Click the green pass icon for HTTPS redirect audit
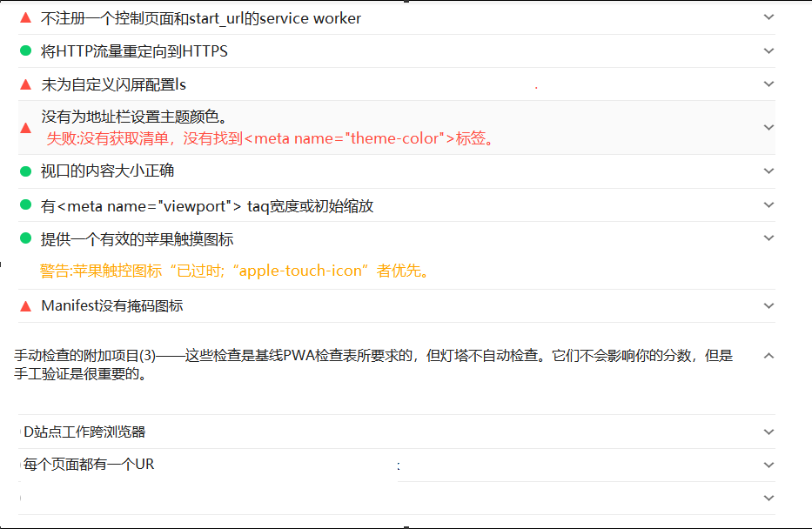 coord(24,50)
